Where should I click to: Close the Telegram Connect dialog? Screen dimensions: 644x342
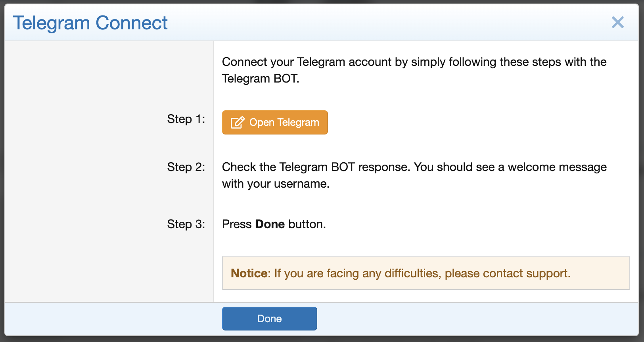click(x=617, y=23)
